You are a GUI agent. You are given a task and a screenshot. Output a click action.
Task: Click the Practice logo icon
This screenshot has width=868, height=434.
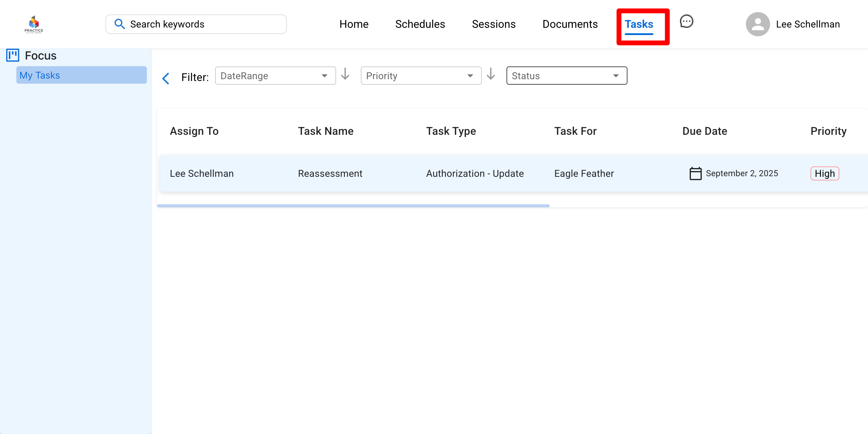pyautogui.click(x=34, y=24)
